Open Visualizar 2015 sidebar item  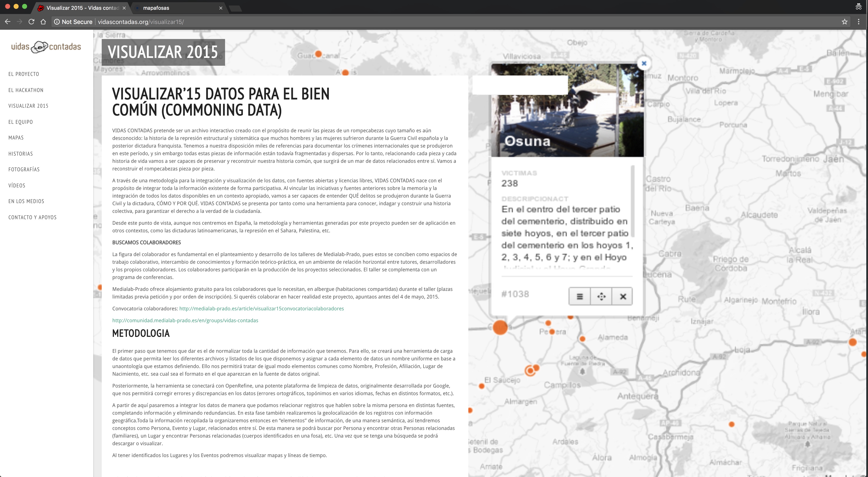tap(28, 106)
